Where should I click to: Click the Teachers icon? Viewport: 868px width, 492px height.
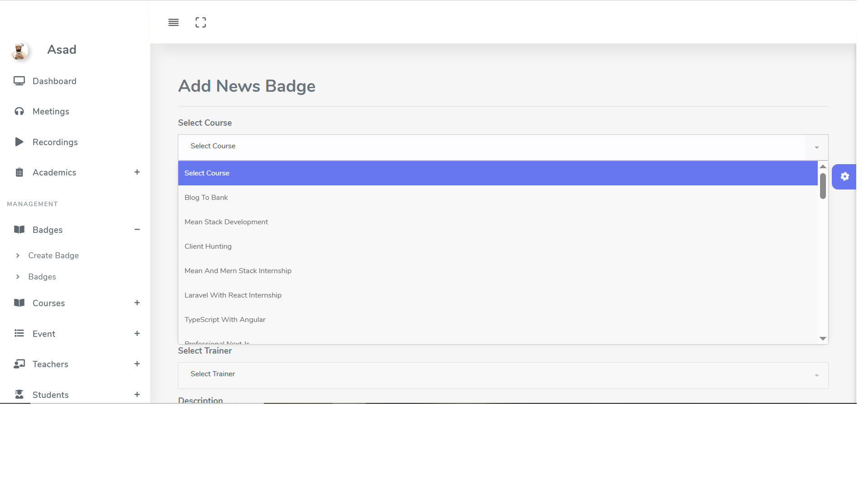[19, 364]
